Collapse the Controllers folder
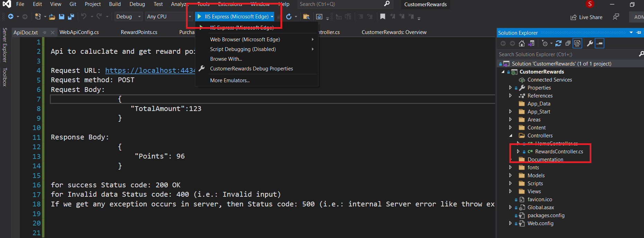 (510, 136)
